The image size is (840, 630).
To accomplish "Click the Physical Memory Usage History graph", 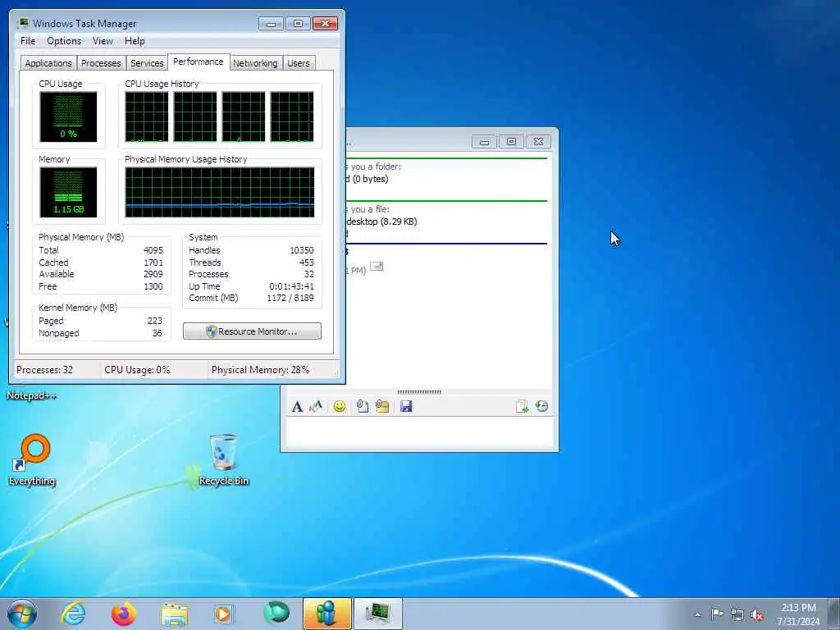I will [x=220, y=192].
